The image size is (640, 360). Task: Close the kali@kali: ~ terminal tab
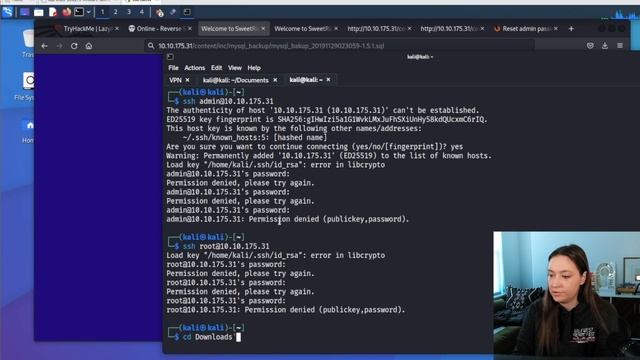pyautogui.click(x=328, y=80)
